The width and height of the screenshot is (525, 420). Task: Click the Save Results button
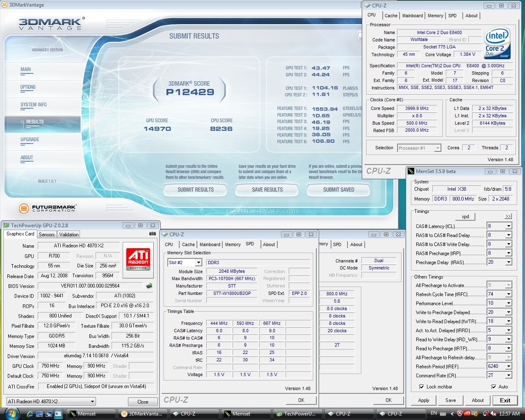click(x=267, y=189)
